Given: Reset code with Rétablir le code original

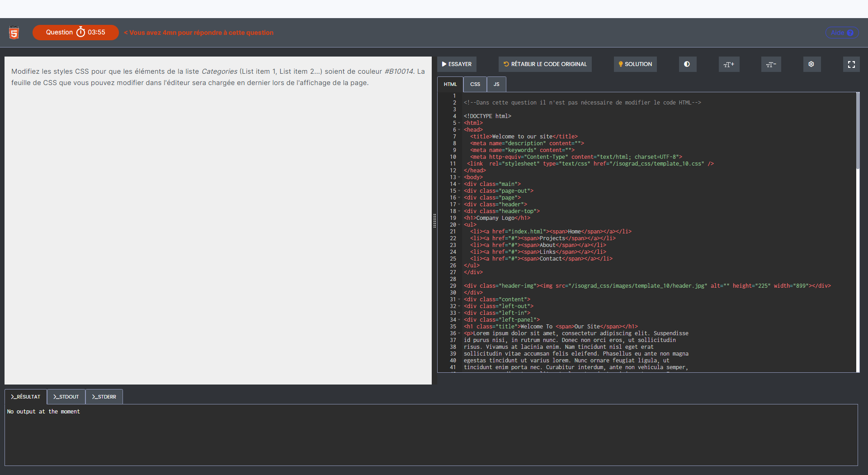Looking at the screenshot, I should 545,64.
